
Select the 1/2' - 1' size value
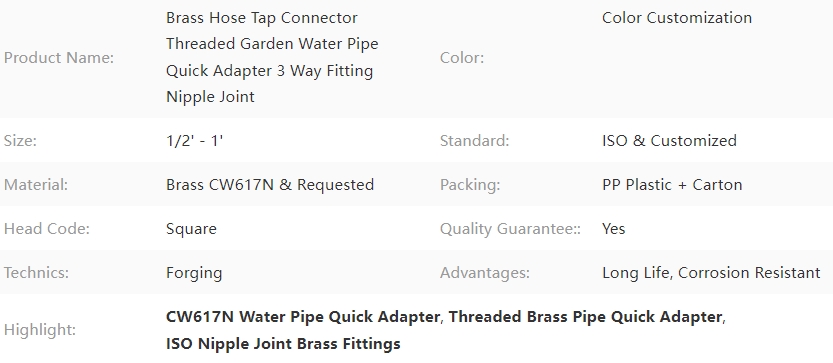tap(194, 141)
